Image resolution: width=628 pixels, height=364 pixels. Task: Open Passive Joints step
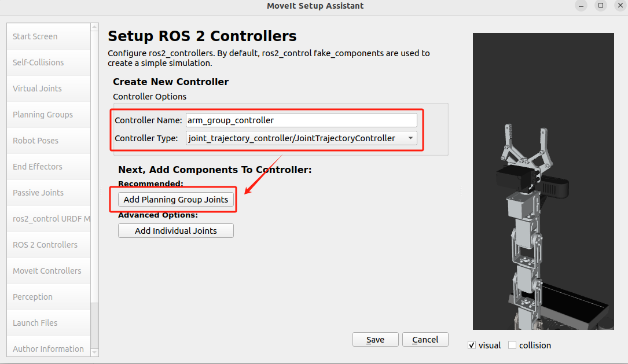[49, 193]
